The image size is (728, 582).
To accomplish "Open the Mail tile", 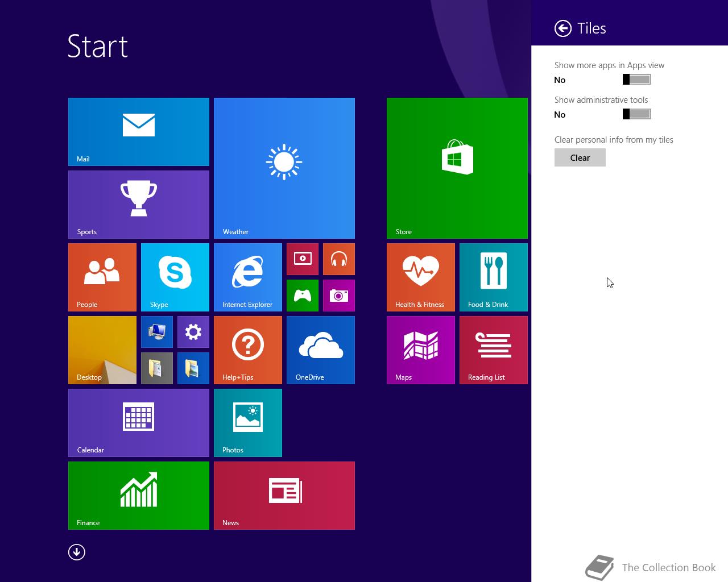I will coord(139,132).
